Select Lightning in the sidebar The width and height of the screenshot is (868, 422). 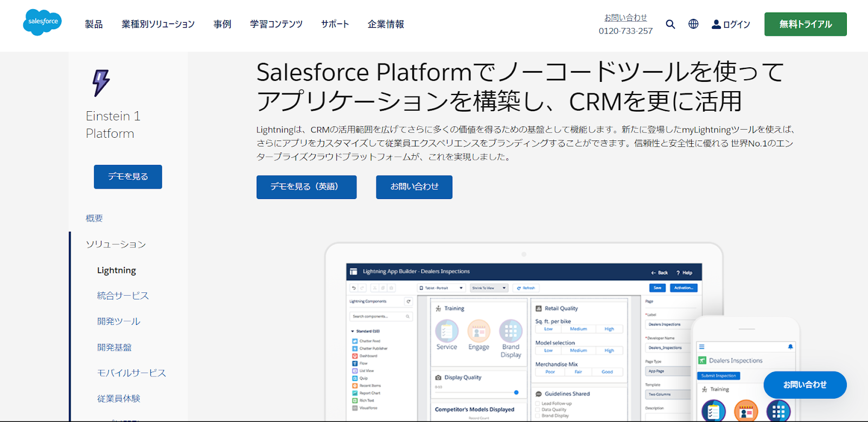tap(117, 270)
